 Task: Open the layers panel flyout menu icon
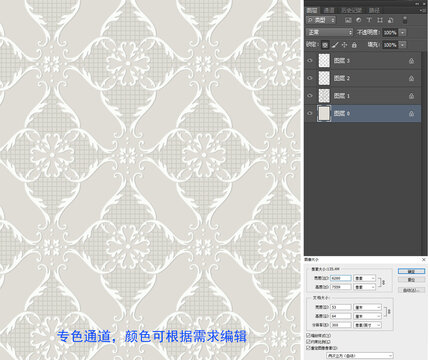(424, 10)
